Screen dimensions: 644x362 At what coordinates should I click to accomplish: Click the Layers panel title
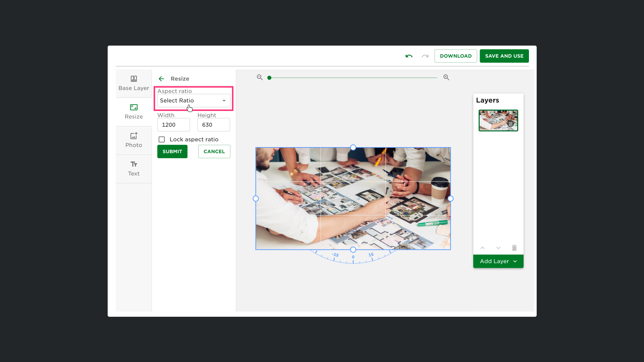coord(487,100)
